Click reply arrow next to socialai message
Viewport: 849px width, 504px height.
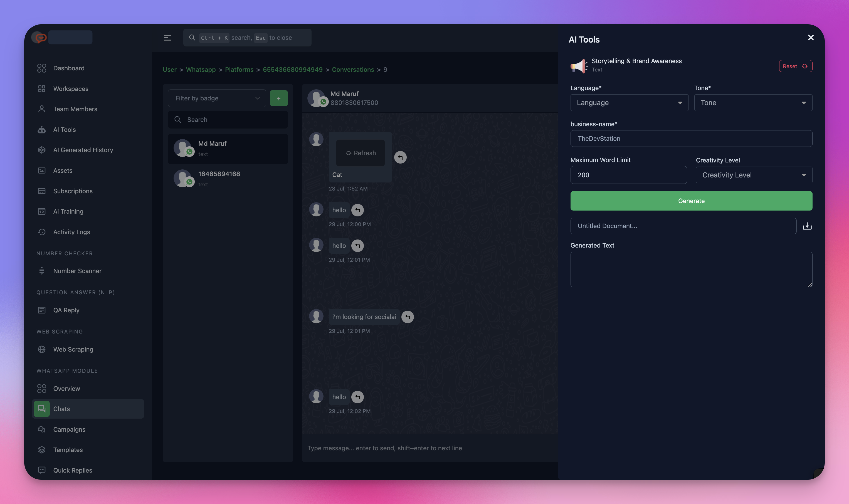408,317
